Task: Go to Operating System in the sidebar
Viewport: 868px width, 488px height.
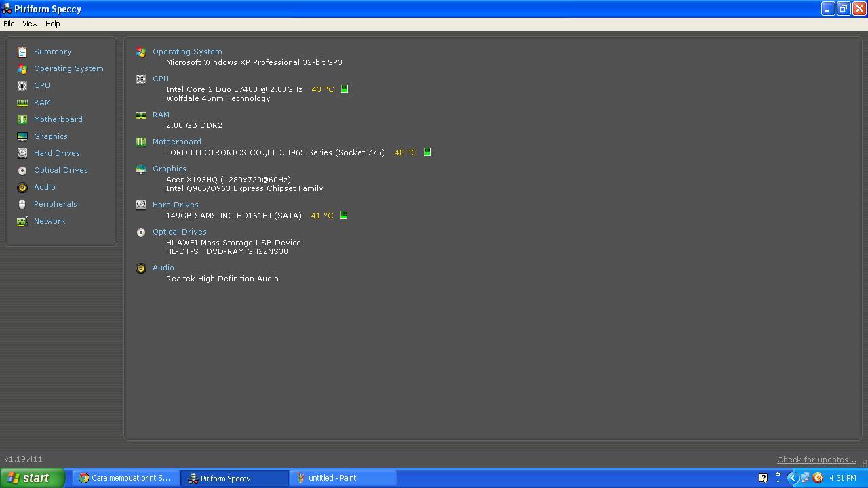Action: [68, 68]
